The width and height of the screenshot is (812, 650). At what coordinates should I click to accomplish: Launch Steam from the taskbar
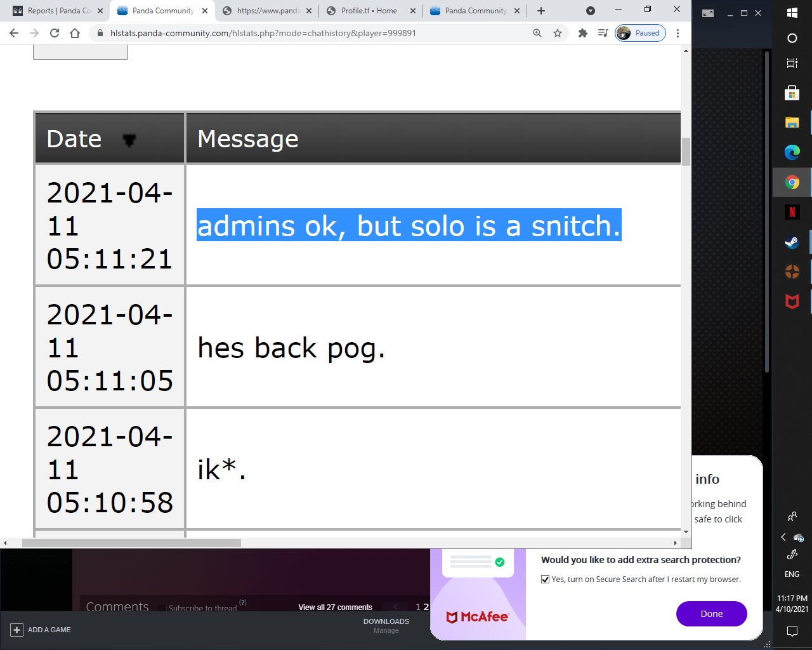(792, 242)
